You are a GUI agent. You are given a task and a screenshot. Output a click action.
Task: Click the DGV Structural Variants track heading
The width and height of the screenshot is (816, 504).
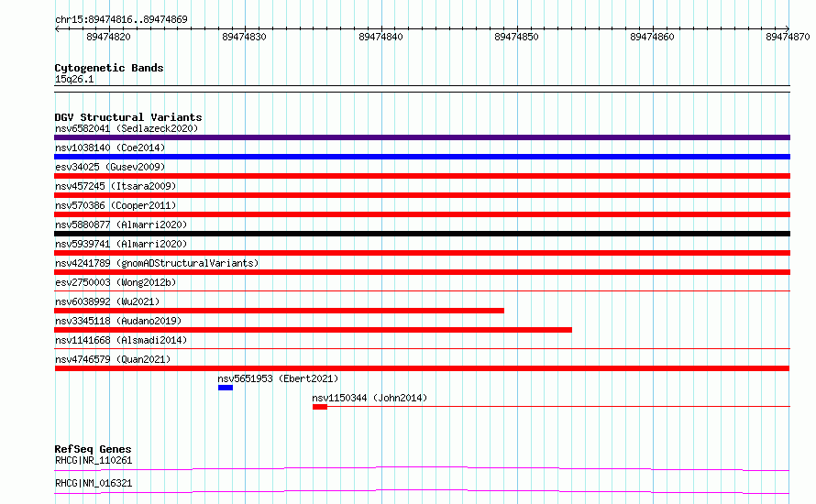tap(128, 117)
